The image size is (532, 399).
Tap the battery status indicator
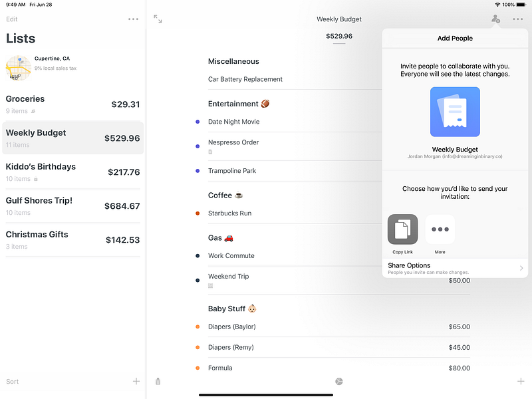pyautogui.click(x=521, y=5)
